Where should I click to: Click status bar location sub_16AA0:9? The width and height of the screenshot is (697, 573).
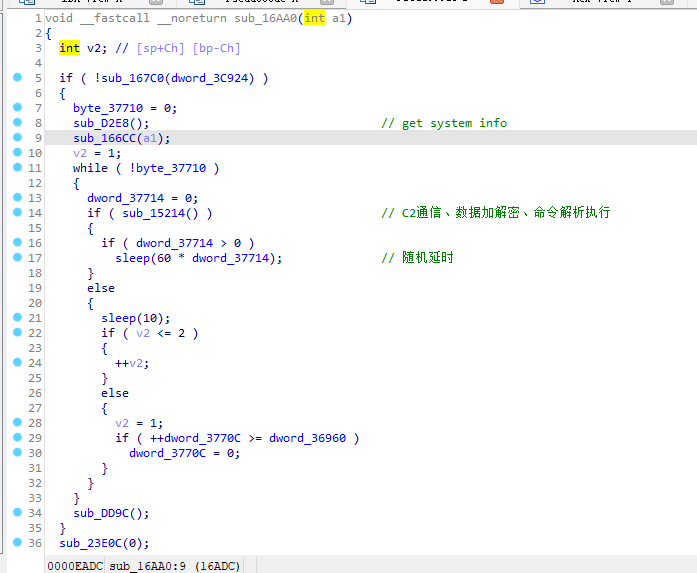[147, 566]
